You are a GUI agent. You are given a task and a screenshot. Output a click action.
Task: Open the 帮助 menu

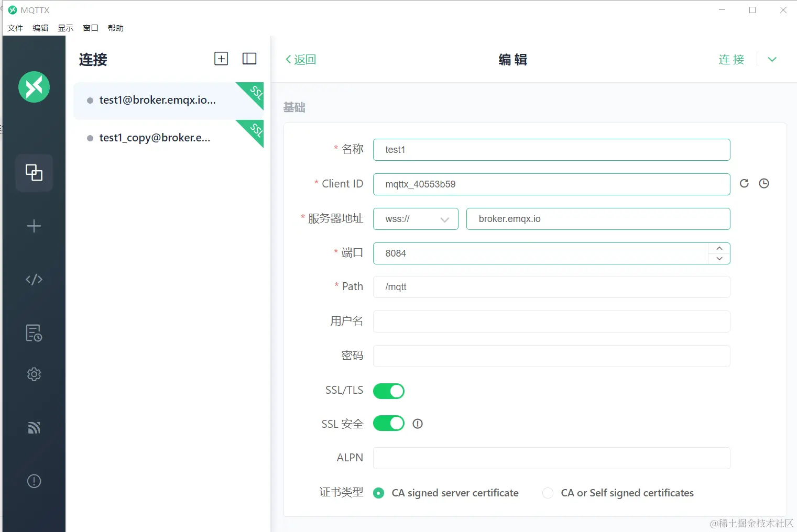pos(116,28)
